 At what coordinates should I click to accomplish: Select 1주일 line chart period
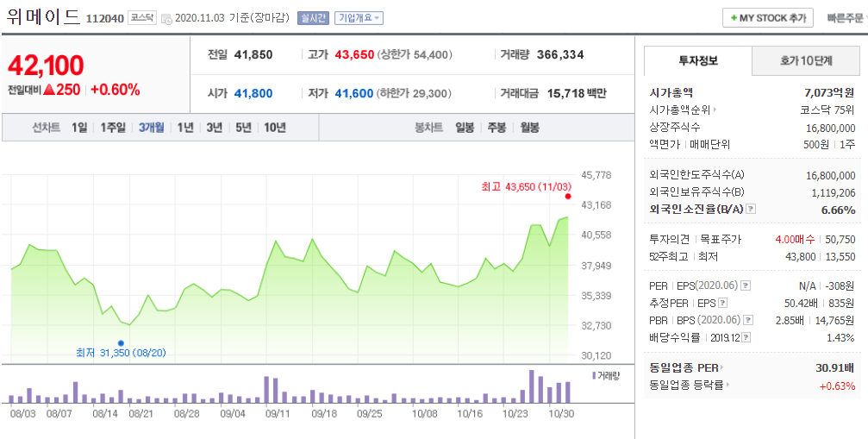pyautogui.click(x=113, y=128)
